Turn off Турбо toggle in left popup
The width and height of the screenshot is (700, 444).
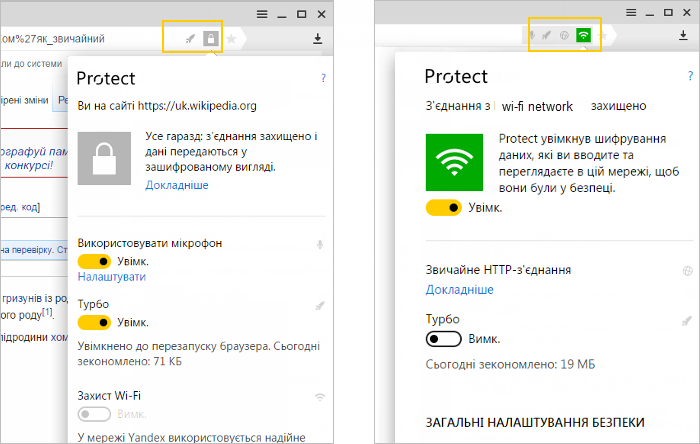(94, 322)
